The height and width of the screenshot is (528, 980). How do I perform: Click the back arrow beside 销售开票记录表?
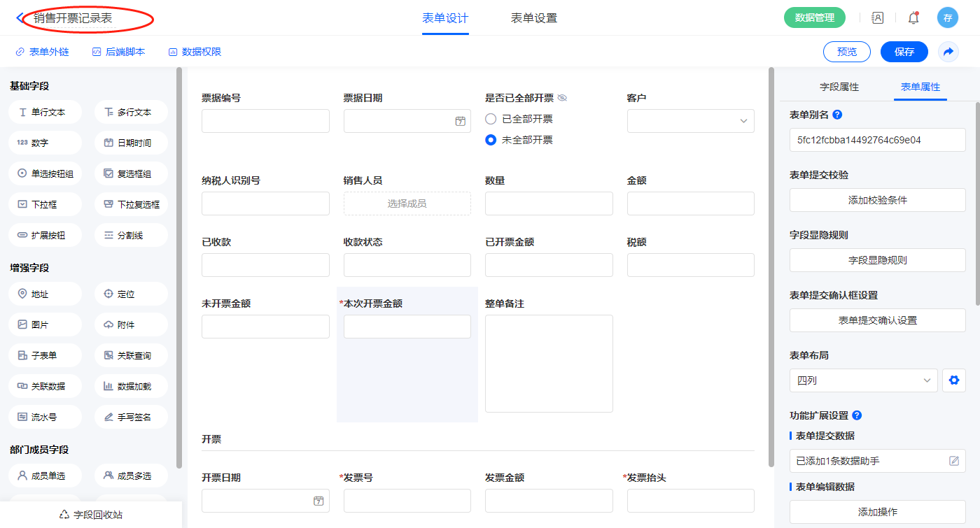[x=20, y=18]
